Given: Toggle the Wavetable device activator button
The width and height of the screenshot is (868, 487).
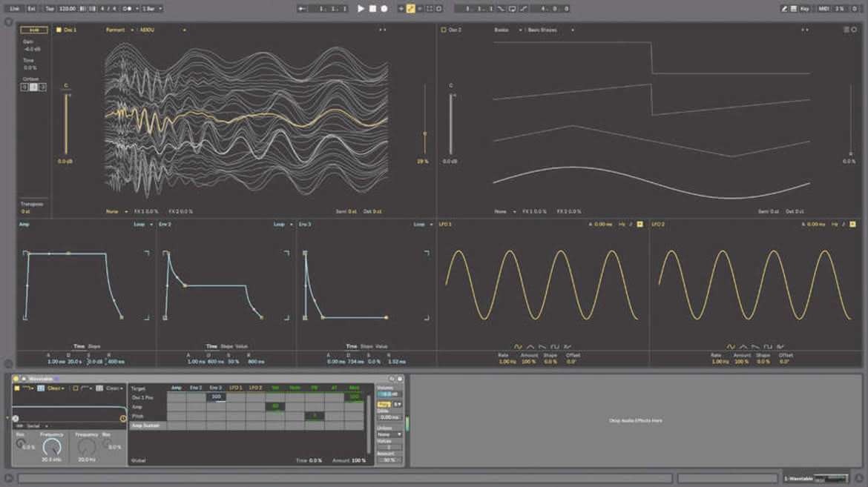Looking at the screenshot, I should [16, 379].
